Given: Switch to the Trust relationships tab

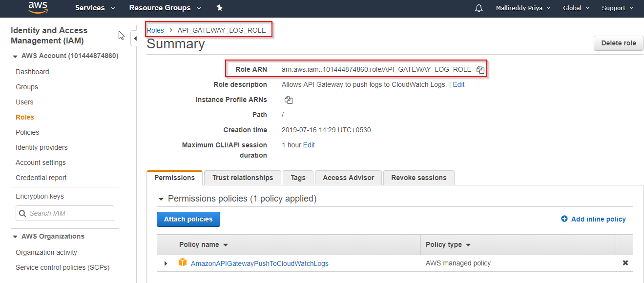Looking at the screenshot, I should click(x=242, y=178).
